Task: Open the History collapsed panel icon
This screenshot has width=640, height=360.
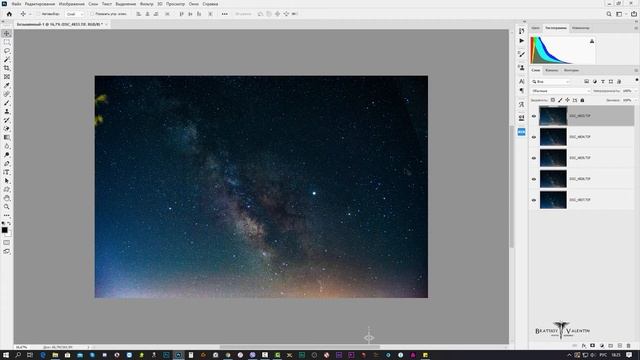Action: (521, 31)
